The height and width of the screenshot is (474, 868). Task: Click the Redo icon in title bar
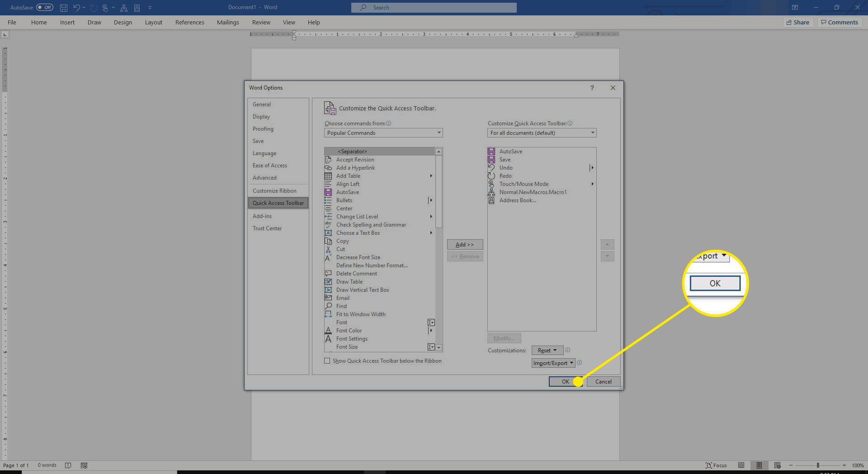[x=94, y=8]
